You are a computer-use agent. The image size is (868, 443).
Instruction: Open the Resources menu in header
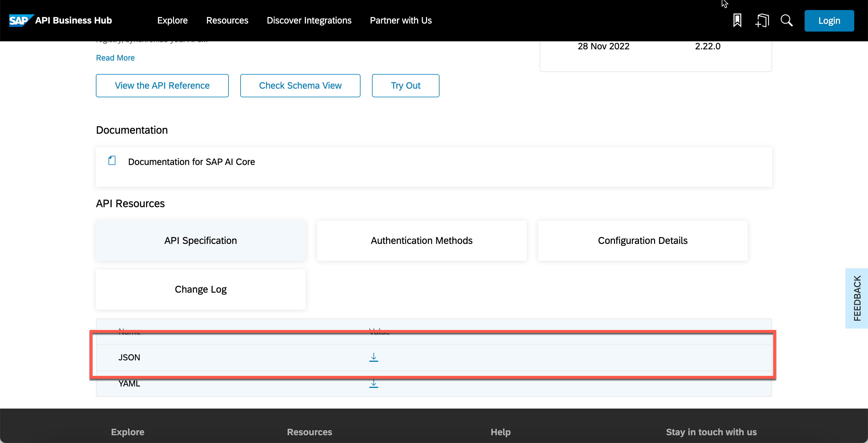click(227, 21)
